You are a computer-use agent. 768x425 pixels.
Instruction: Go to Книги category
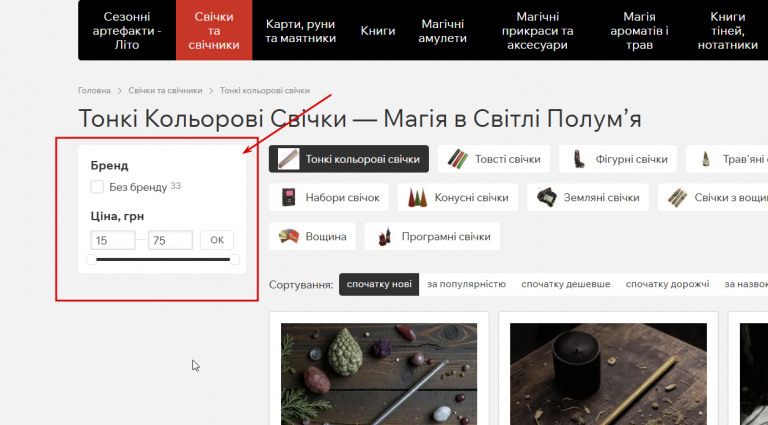click(378, 31)
